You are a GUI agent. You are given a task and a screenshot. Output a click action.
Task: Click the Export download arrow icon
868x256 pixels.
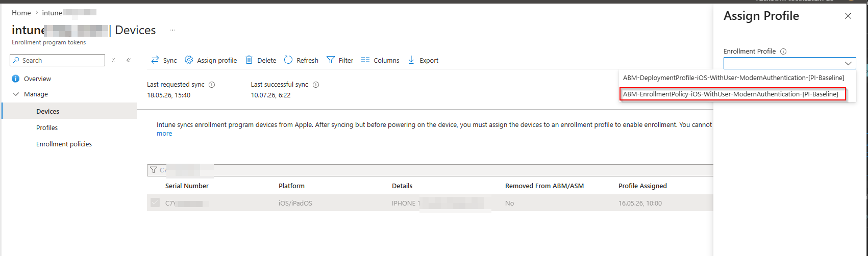[411, 60]
